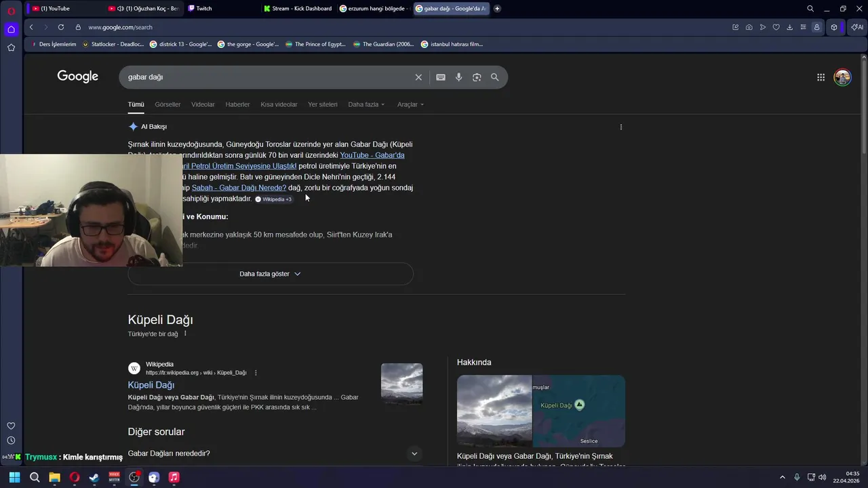Open the profile account icon in toolbar

pyautogui.click(x=816, y=27)
